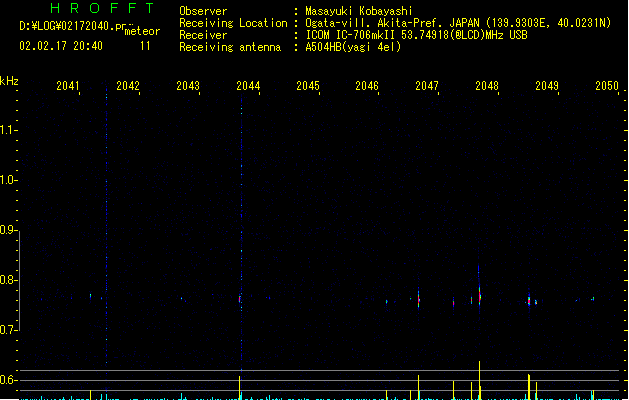Click the meteor echo at 2044

point(240,299)
